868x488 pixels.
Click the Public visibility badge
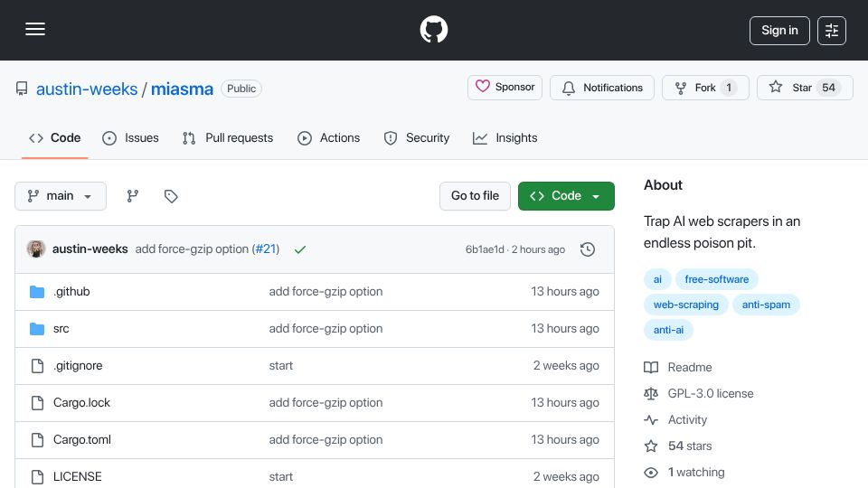click(241, 89)
